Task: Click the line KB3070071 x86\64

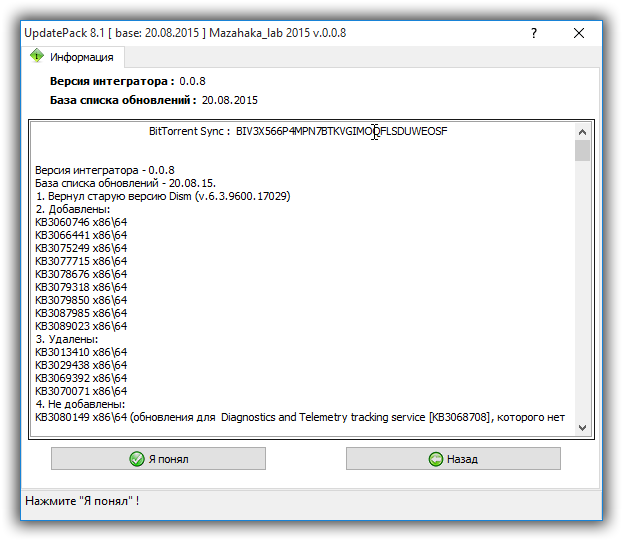Action: click(81, 391)
